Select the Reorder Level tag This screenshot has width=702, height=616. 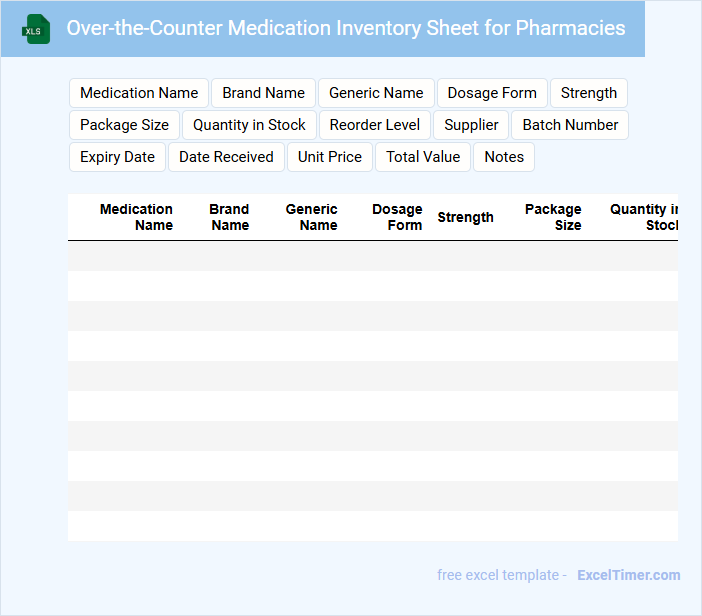pyautogui.click(x=375, y=125)
